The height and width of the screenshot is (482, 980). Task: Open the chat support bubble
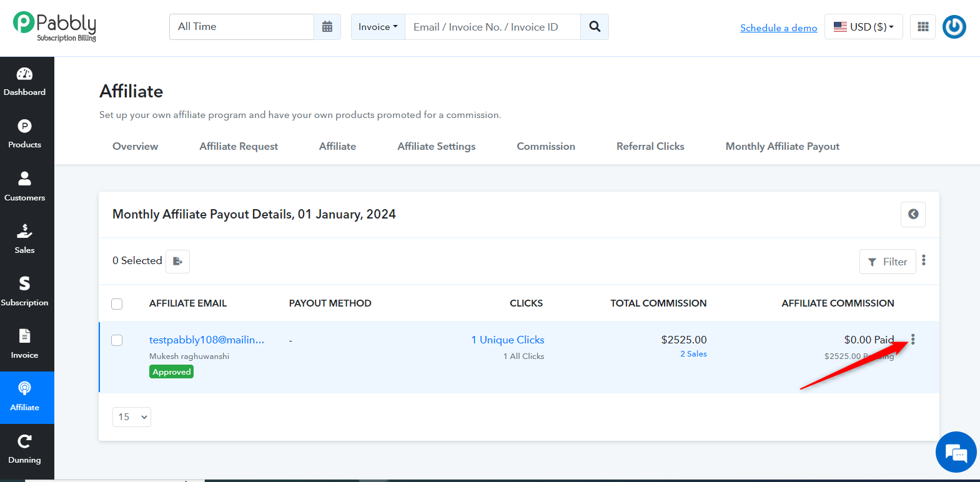click(x=956, y=452)
